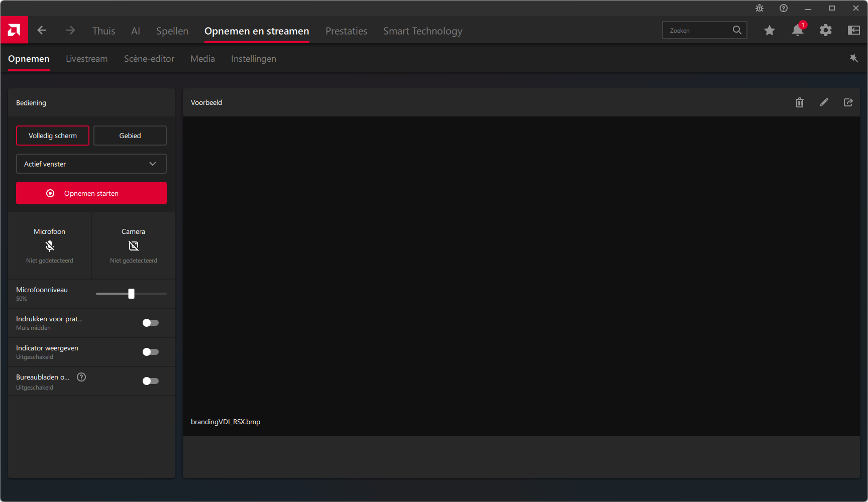Open the notifications bell icon
This screenshot has width=868, height=502.
point(797,31)
